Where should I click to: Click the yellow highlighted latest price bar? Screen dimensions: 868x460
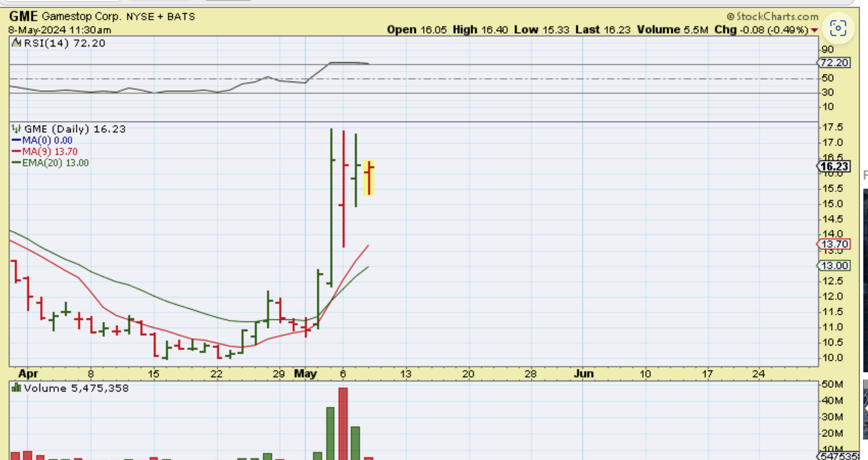point(368,178)
